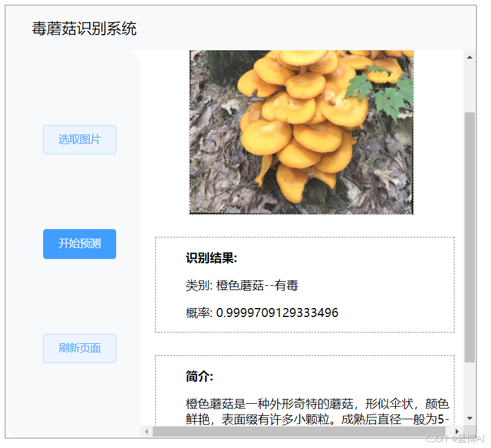Start prediction with 开始预测 button
Image resolution: width=491 pixels, height=448 pixels.
tap(80, 243)
